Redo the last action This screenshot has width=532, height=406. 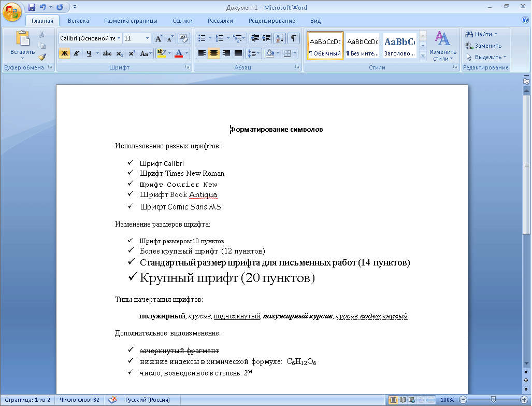tap(60, 7)
